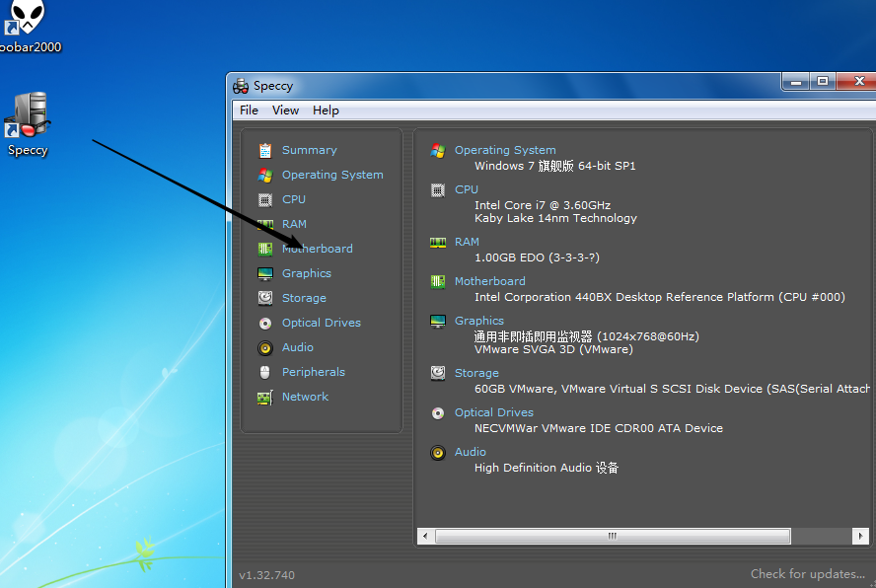Select the CPU chip icon in sidebar
876x588 pixels.
(265, 199)
